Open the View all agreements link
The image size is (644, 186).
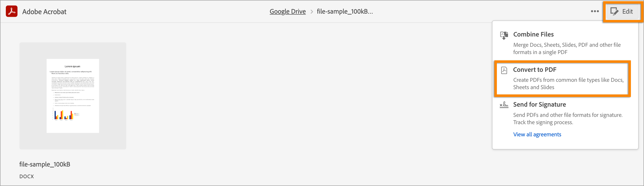coord(537,134)
